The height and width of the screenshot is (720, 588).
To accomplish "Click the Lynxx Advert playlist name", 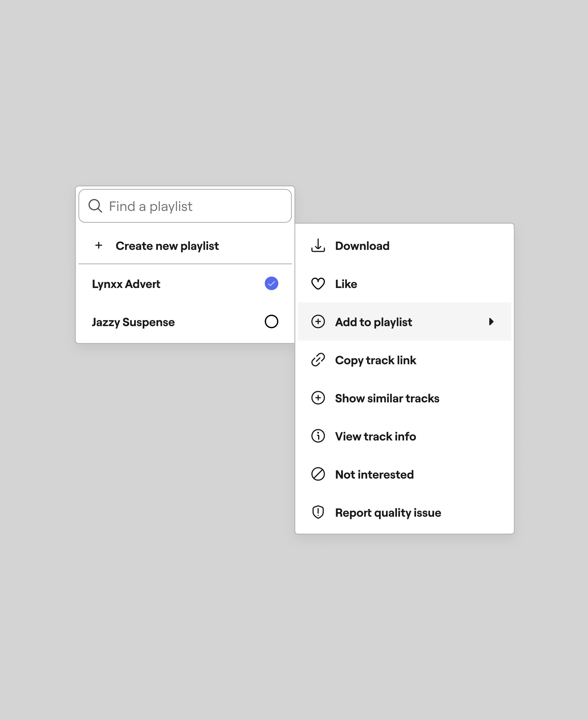I will tap(126, 284).
